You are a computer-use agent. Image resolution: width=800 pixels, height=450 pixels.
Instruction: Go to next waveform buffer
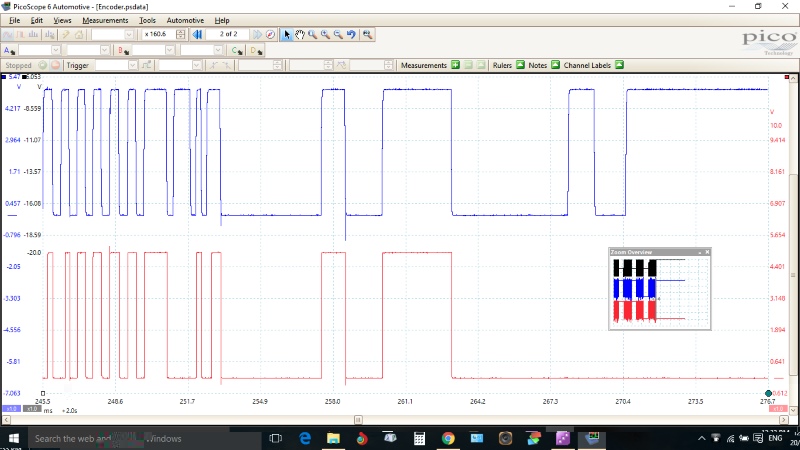pyautogui.click(x=257, y=34)
